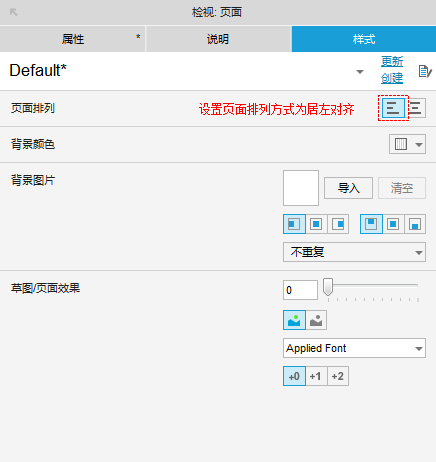Toggle grayscale sketch effect mode

point(316,320)
